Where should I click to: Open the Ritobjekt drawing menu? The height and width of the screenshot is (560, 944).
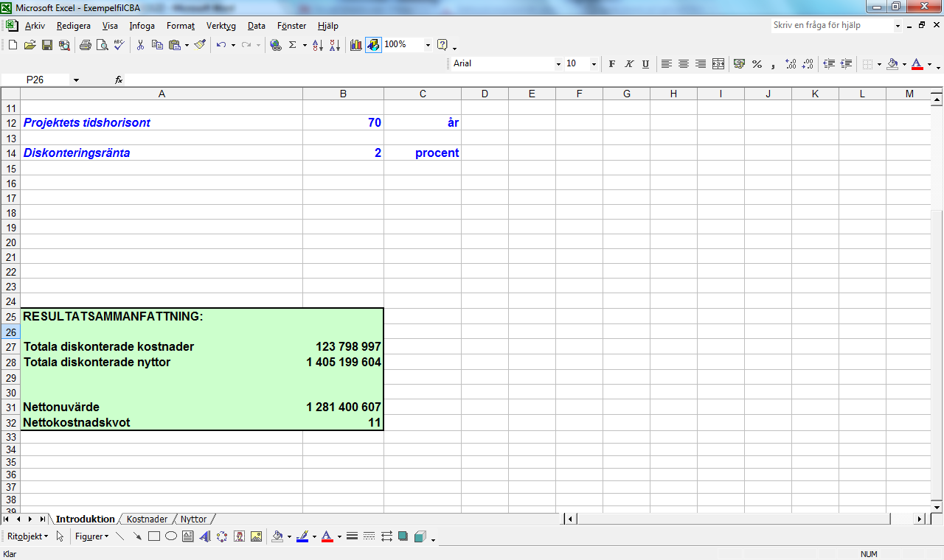coord(28,536)
